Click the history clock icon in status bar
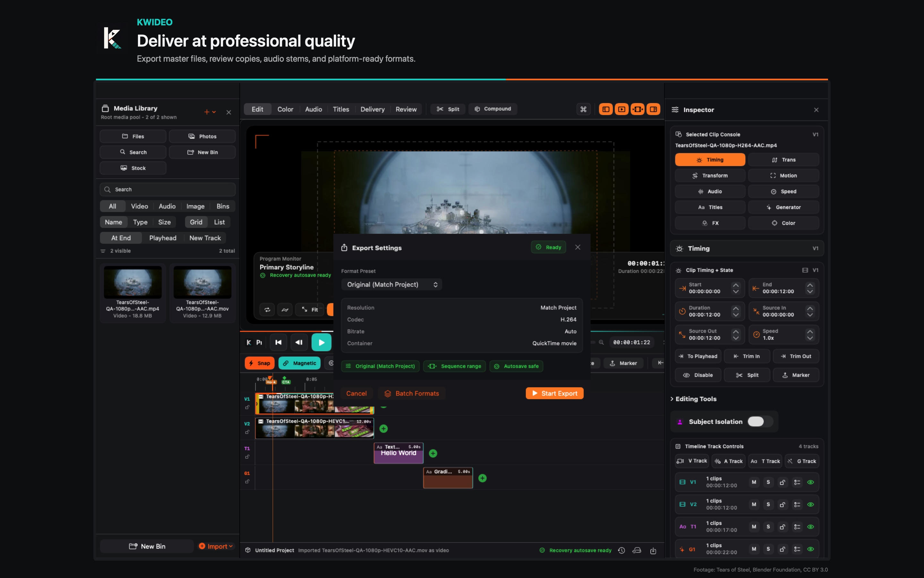Image resolution: width=924 pixels, height=578 pixels. tap(621, 550)
